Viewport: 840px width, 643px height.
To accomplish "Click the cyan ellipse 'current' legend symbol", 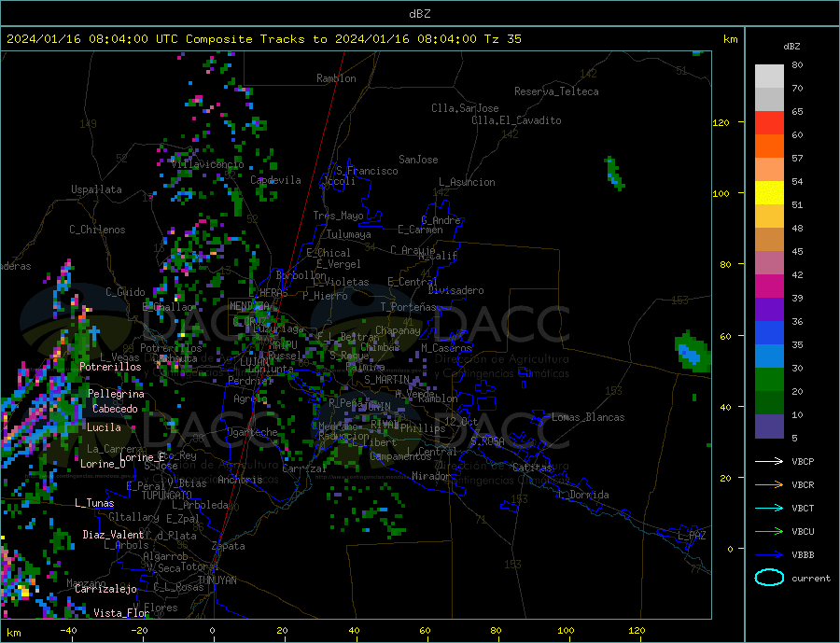I will coord(769,578).
